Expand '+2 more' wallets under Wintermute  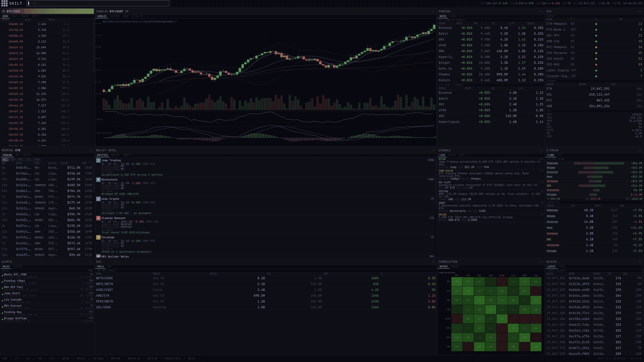tap(107, 191)
